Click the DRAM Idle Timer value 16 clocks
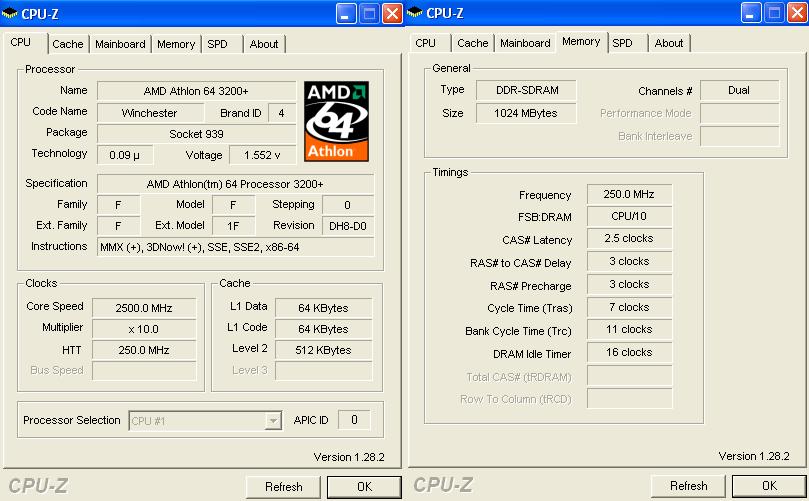 pos(629,352)
